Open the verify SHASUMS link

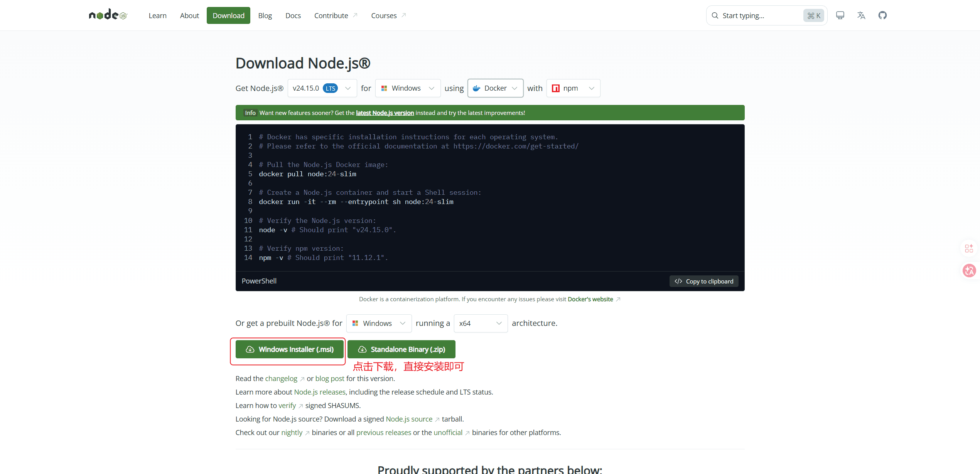point(287,406)
